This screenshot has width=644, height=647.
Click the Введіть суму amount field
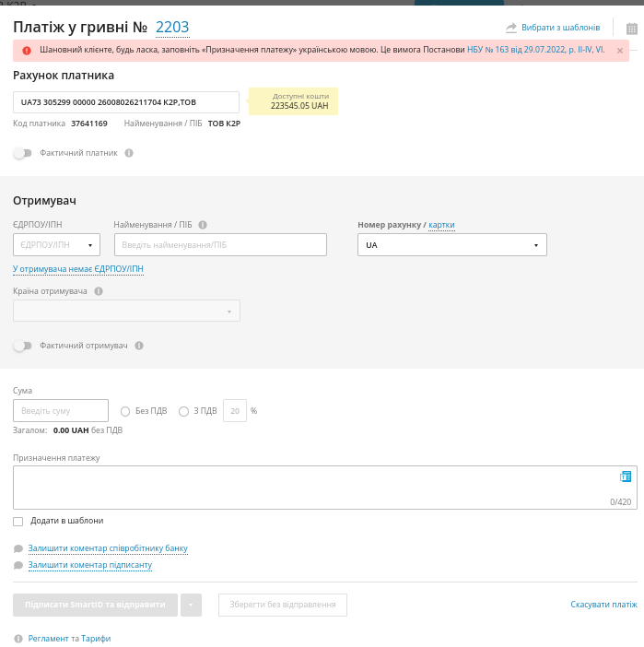(x=61, y=411)
